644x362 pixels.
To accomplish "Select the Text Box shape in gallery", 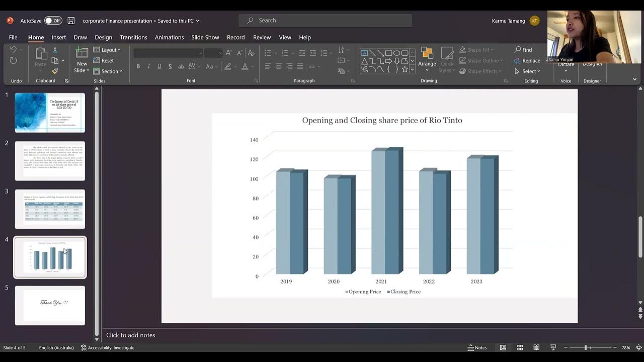I will [x=364, y=53].
